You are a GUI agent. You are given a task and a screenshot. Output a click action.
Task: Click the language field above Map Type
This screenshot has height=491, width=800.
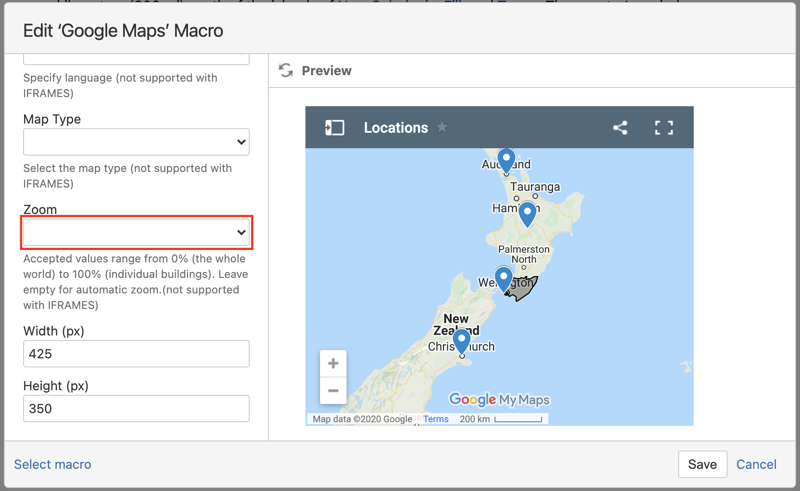[x=136, y=59]
